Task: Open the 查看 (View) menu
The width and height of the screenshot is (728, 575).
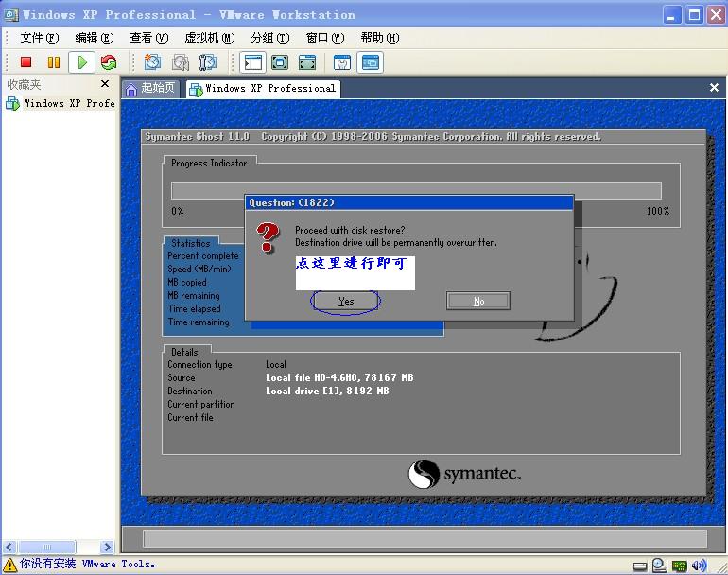Action: [x=148, y=38]
